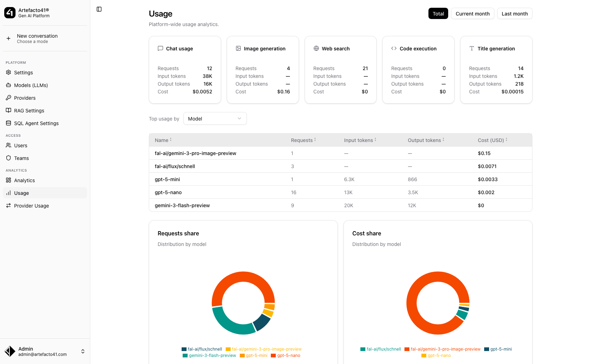Open Providers via the key icon

8,98
